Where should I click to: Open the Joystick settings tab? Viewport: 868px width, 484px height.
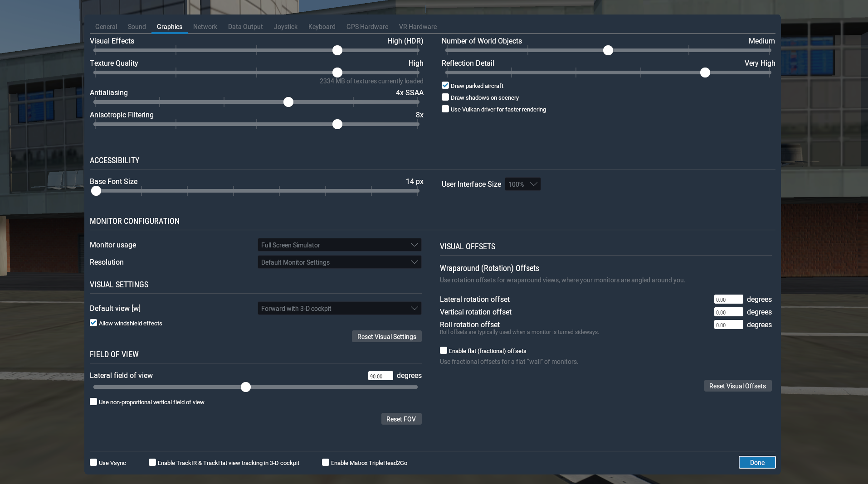285,26
